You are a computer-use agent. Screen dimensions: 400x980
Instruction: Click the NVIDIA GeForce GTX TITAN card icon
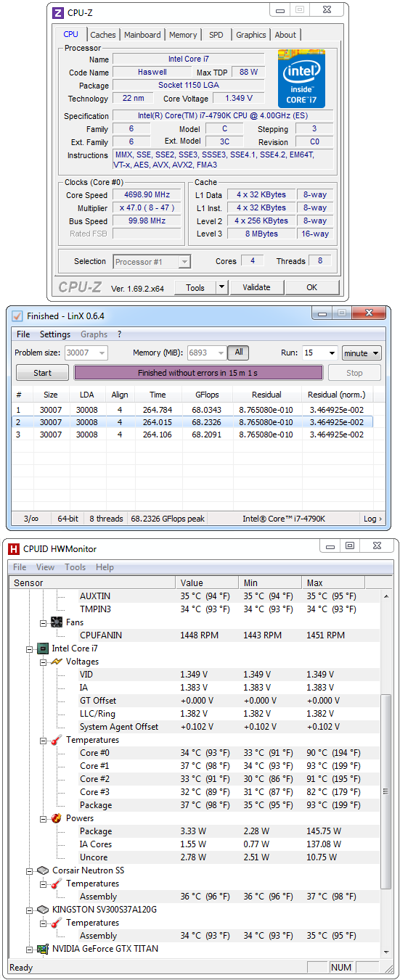(43, 949)
